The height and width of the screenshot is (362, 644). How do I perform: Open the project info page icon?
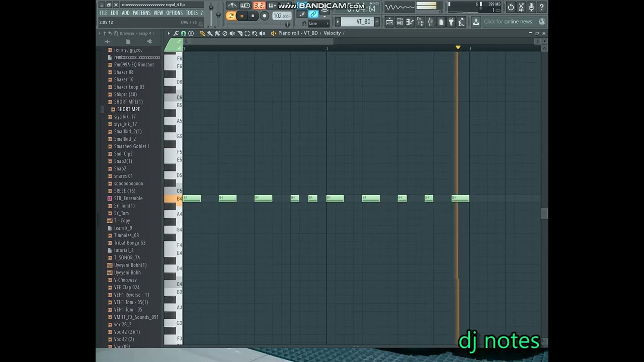[441, 22]
